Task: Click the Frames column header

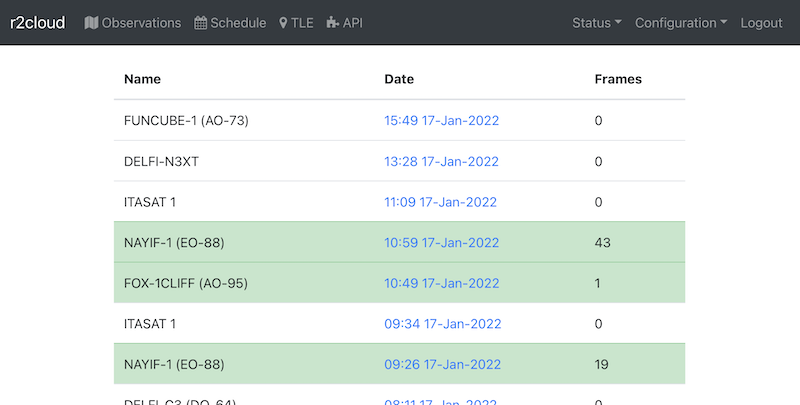Action: [618, 79]
